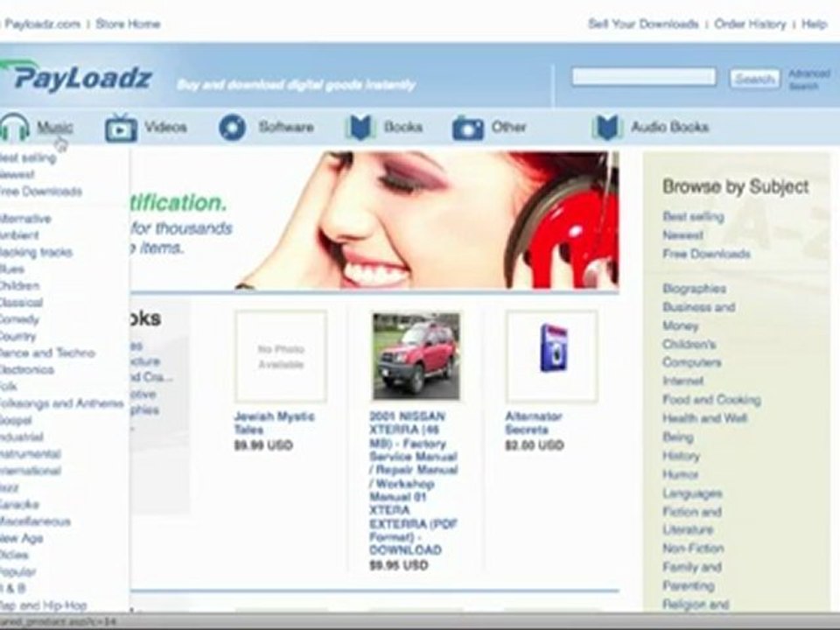Open the Music category menu
Image resolution: width=840 pixels, height=630 pixels.
pos(54,127)
